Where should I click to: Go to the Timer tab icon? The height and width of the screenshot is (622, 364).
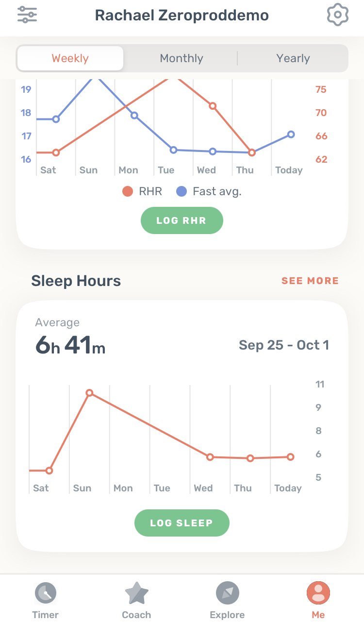point(46,593)
